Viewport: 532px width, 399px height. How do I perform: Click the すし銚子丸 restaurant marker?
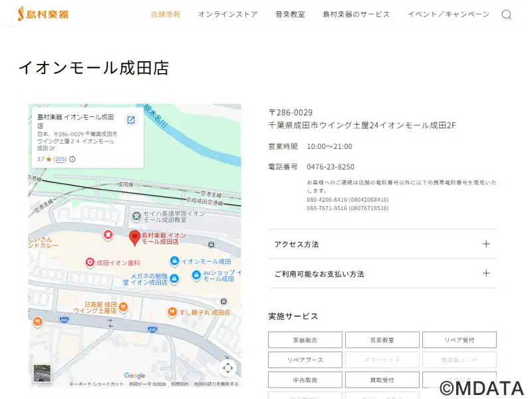point(172,312)
